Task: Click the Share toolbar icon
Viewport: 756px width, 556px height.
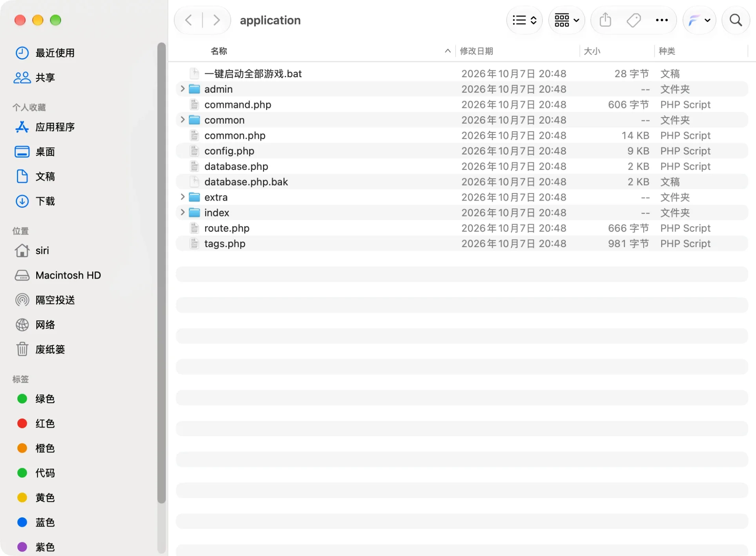Action: click(605, 20)
